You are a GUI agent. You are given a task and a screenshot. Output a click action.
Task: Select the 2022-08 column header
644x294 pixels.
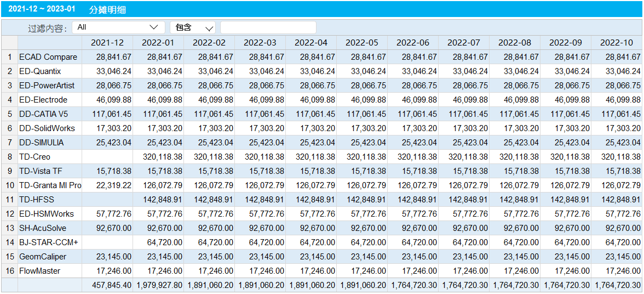pyautogui.click(x=515, y=43)
